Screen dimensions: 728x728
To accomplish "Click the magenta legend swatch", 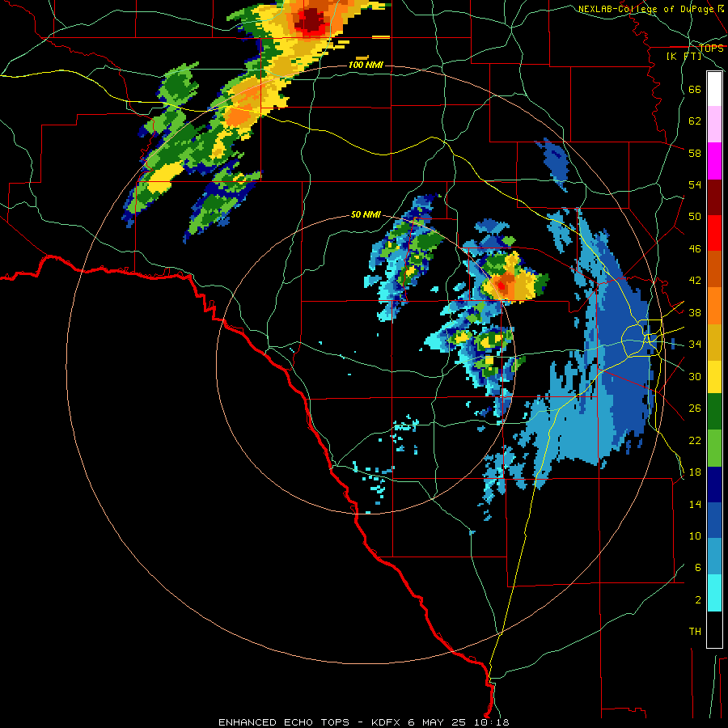I will (714, 161).
